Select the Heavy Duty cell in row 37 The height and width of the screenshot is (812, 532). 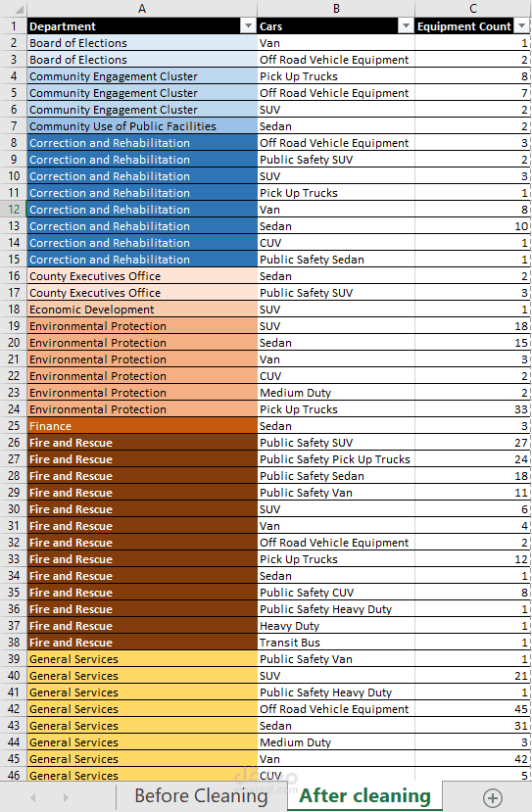(336, 626)
